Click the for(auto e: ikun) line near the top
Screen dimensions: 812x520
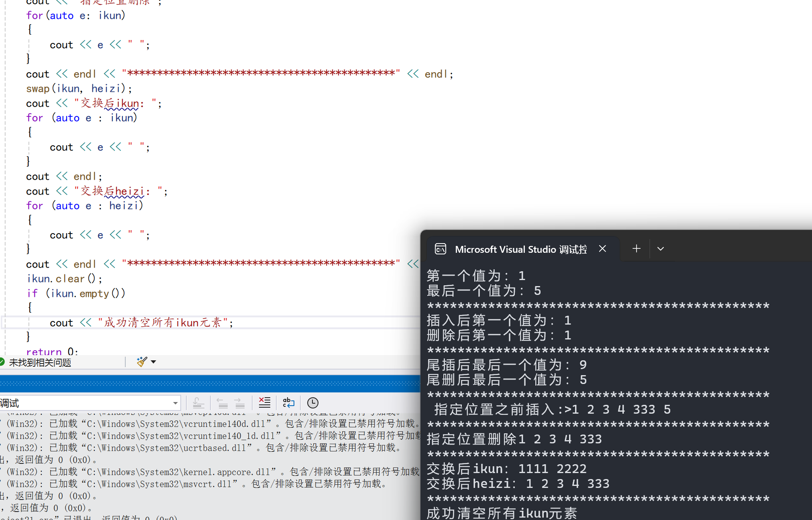click(76, 15)
